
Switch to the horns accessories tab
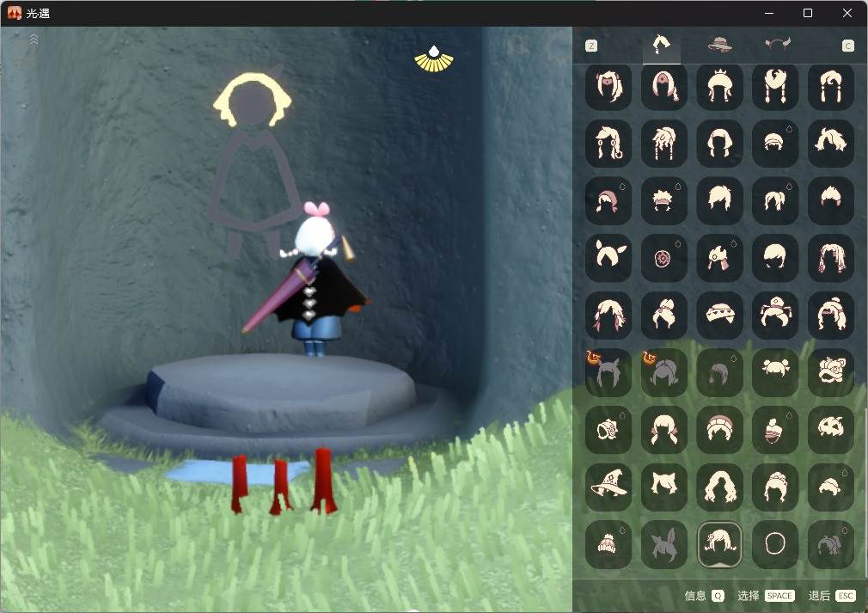pyautogui.click(x=777, y=43)
